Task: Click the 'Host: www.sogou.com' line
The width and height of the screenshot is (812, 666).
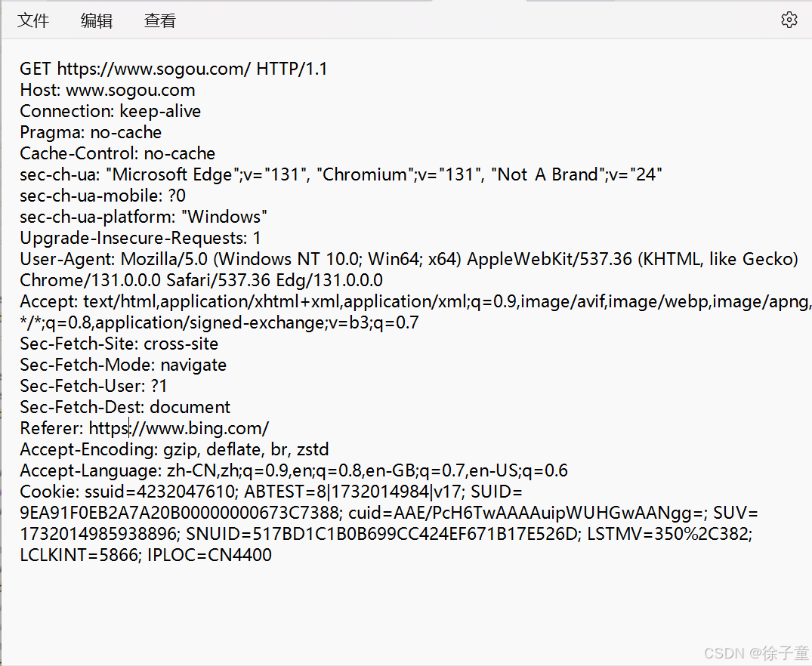Action: click(108, 90)
